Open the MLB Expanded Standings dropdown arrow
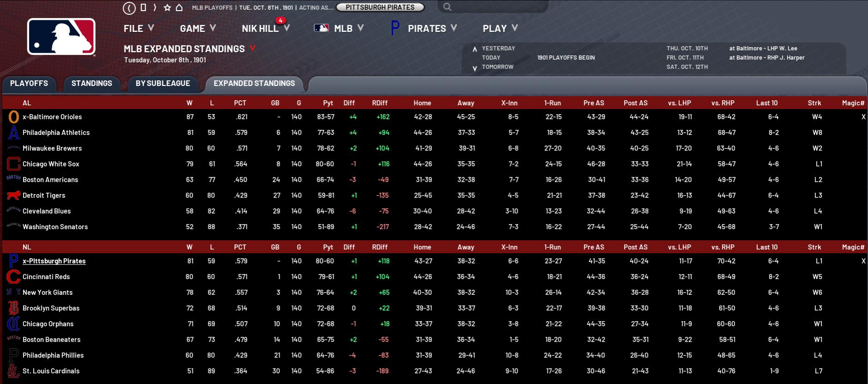The height and width of the screenshot is (384, 868). (x=252, y=48)
